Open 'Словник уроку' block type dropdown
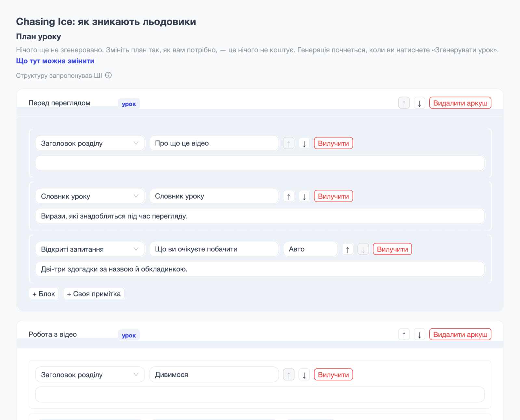This screenshot has height=420, width=520. coord(90,196)
